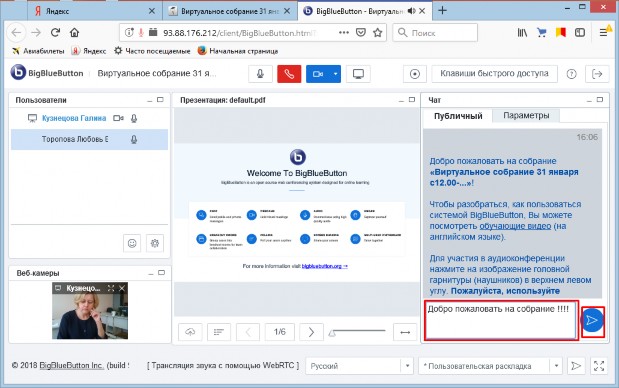Click microphone permission icon in address bar
Screen dimensions: 619x388
(x=141, y=33)
